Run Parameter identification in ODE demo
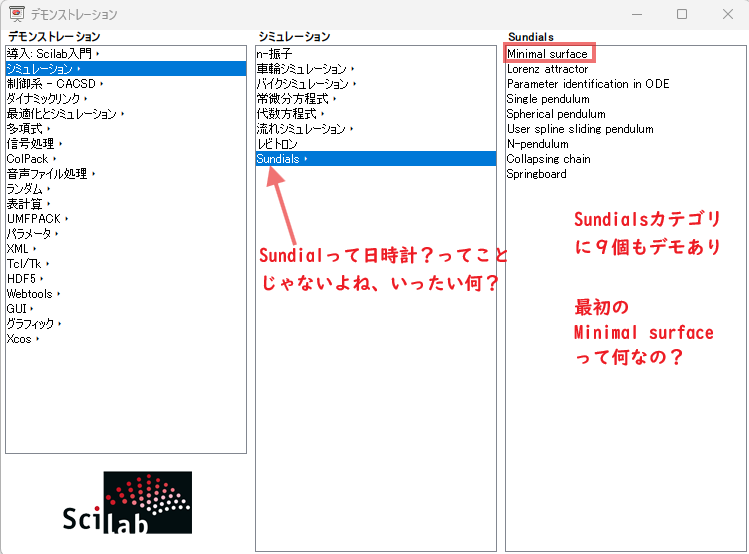Viewport: 749px width, 554px height. coord(626,84)
